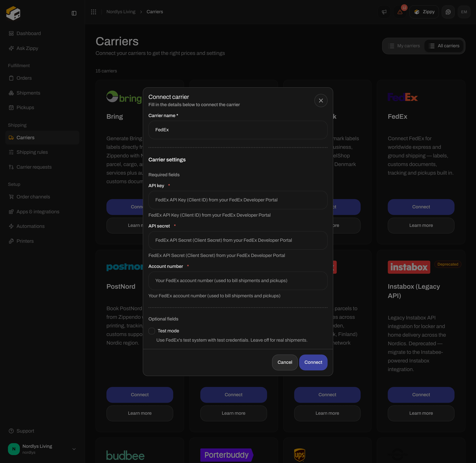Open Carrier requests menu item
The width and height of the screenshot is (476, 463).
pyautogui.click(x=42, y=167)
